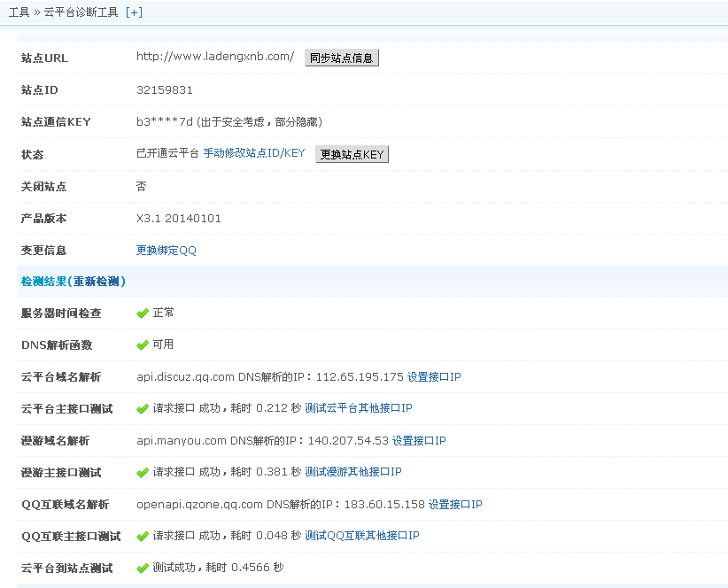Click the 站点ID value 32159831
This screenshot has width=728, height=588.
(x=165, y=90)
